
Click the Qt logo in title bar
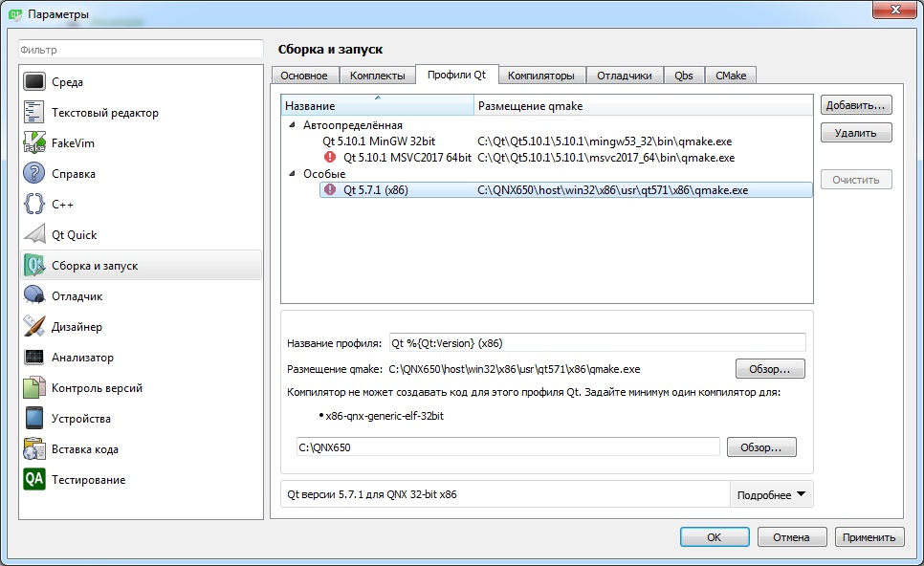click(15, 13)
